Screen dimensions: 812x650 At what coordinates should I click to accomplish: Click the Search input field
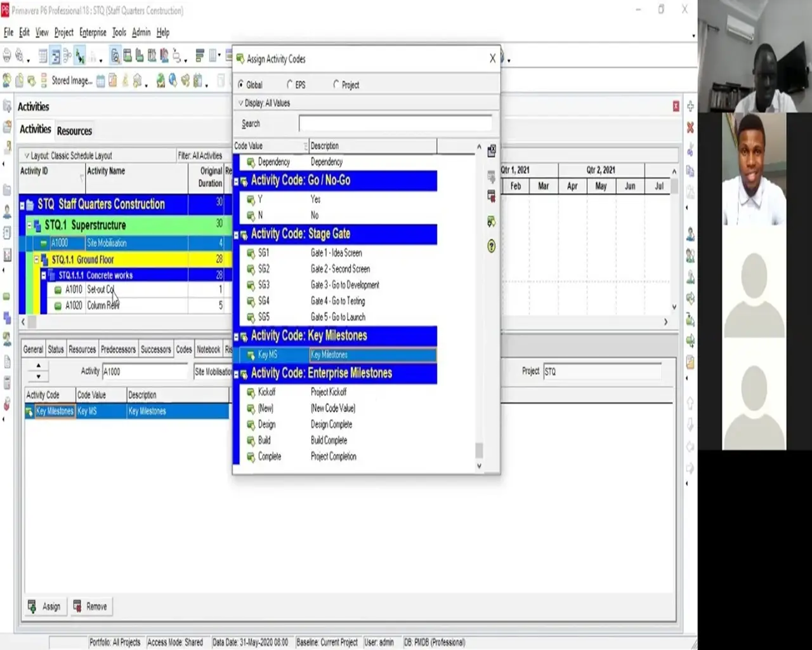click(x=395, y=124)
